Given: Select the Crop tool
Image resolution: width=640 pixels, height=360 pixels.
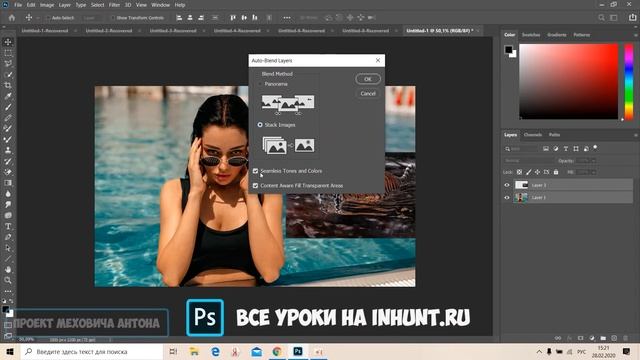Looking at the screenshot, I should point(8,85).
